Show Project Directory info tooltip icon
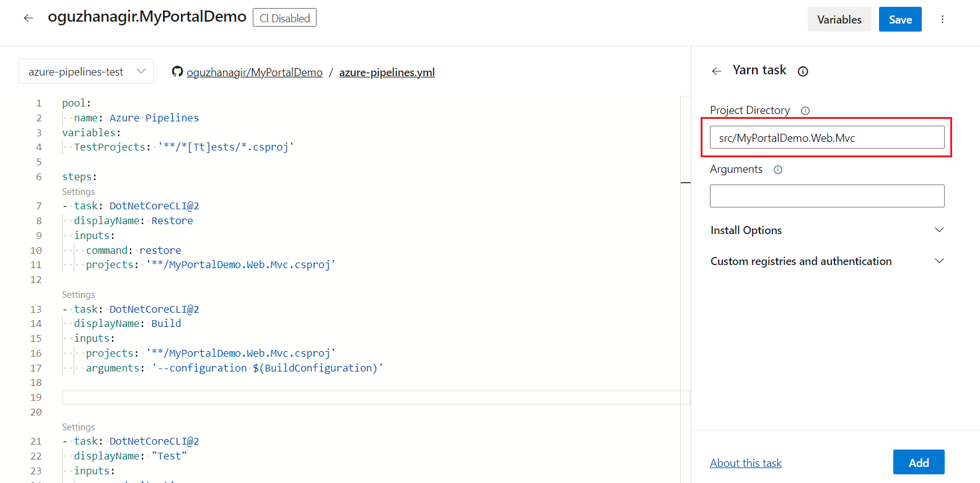 click(x=805, y=111)
